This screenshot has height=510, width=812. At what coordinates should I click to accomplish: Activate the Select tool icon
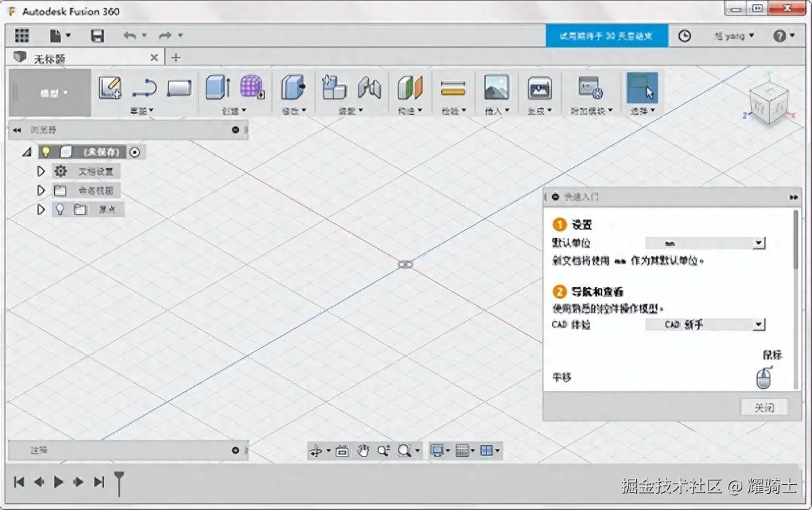point(641,88)
